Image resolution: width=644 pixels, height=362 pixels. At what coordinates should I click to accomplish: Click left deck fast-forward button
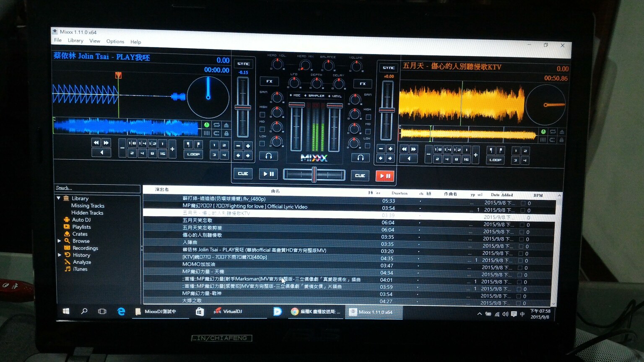pyautogui.click(x=106, y=143)
